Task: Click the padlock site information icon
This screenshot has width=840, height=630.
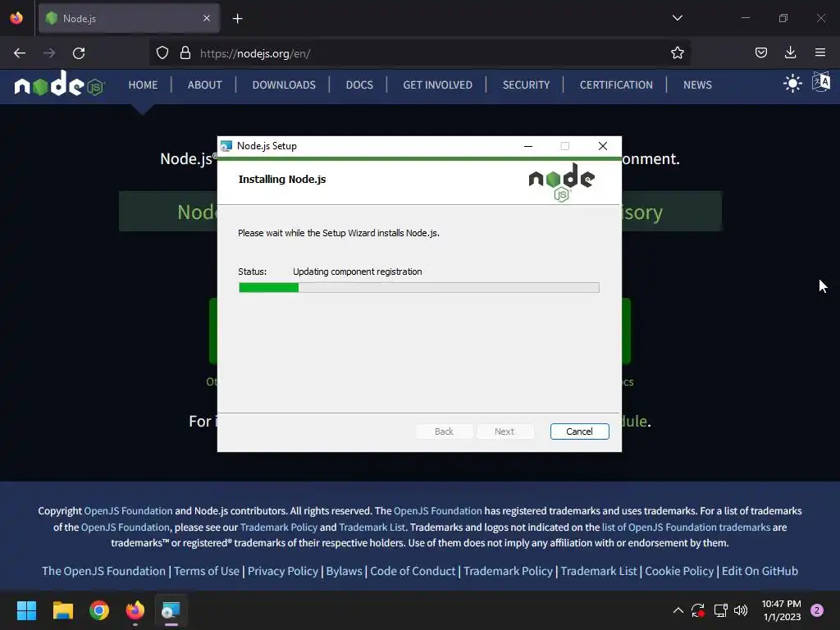Action: pos(185,53)
